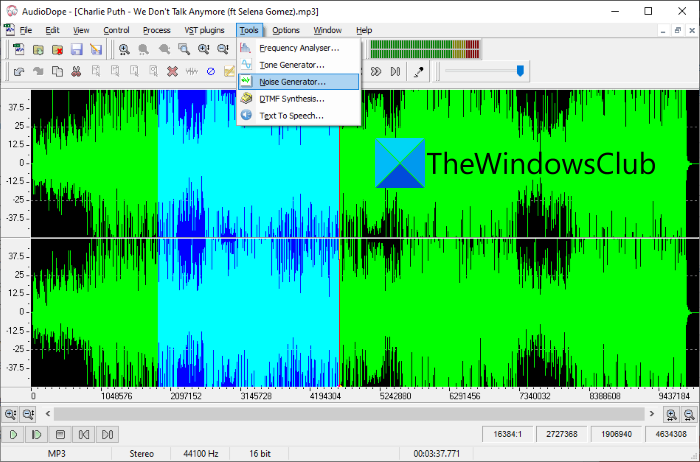Viewport: 700px width, 462px height.
Task: Open the VST plugins menu
Action: 204,30
